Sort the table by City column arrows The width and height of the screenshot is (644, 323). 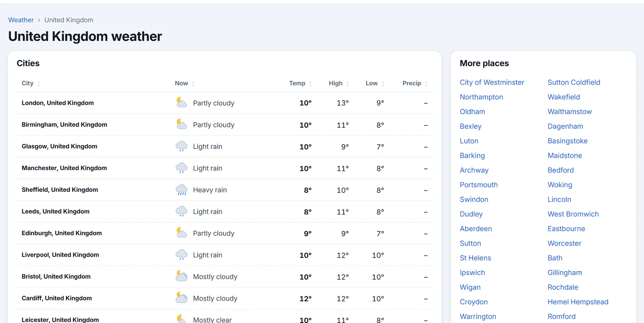(x=39, y=84)
